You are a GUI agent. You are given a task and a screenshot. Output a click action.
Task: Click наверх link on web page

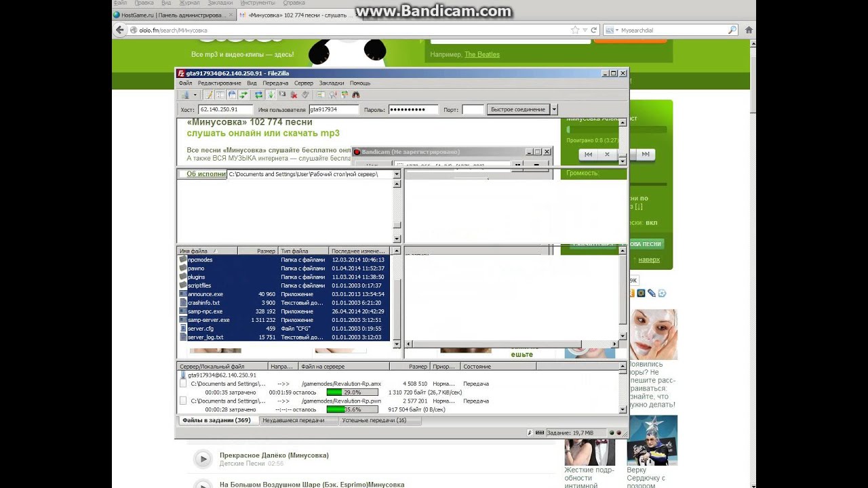(649, 260)
